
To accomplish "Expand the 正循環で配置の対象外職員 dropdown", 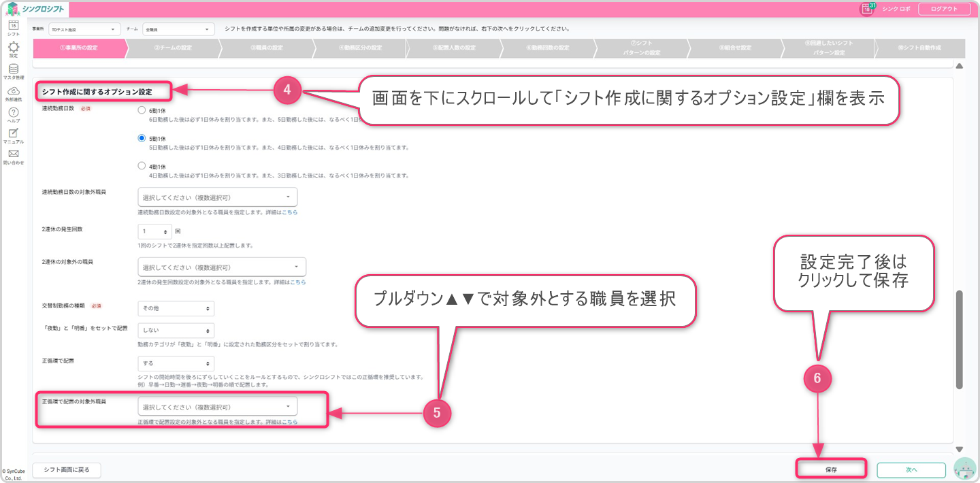I will [x=217, y=407].
